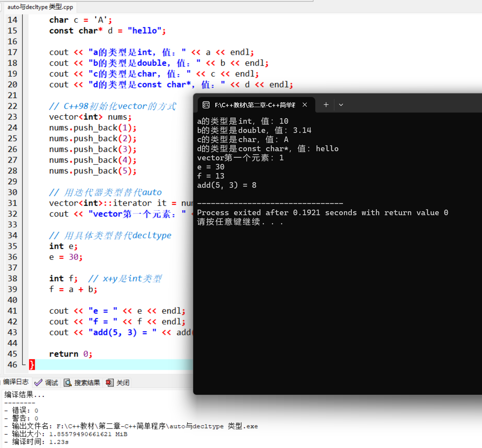
Task: Click line number 14 in the gutter
Action: (x=12, y=20)
